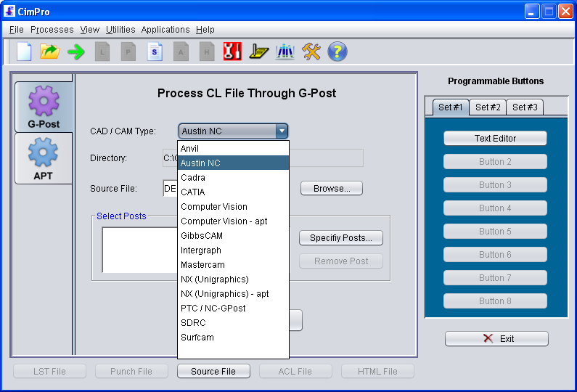Switch to Set #2 tab

pos(488,107)
